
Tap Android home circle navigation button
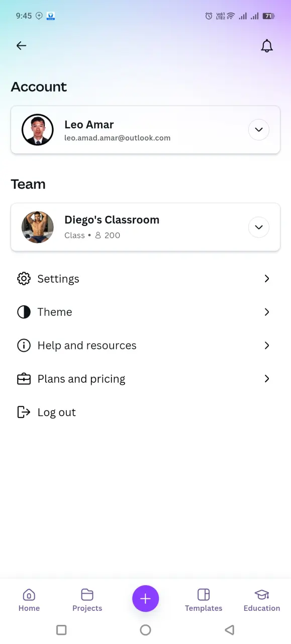pos(145,630)
